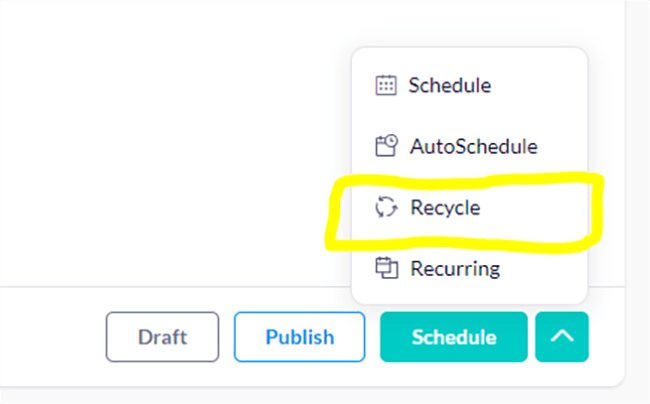Click the teal Schedule button
Image resolution: width=650 pixels, height=404 pixels.
pos(453,337)
